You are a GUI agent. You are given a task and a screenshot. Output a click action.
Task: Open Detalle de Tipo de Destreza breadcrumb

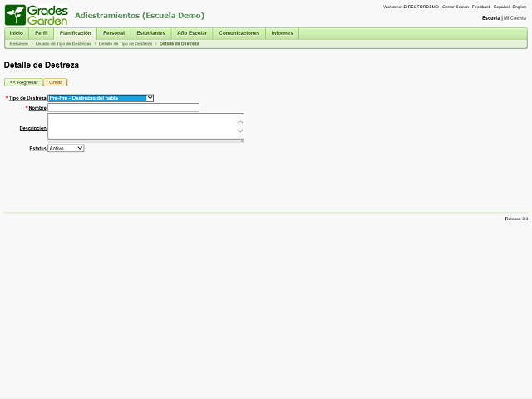[x=126, y=44]
